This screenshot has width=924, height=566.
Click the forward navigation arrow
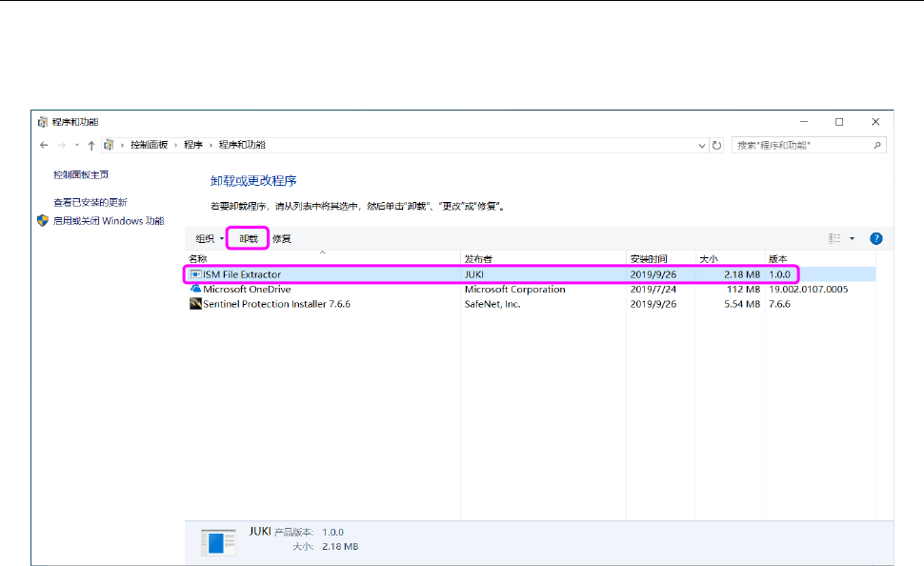tap(62, 145)
